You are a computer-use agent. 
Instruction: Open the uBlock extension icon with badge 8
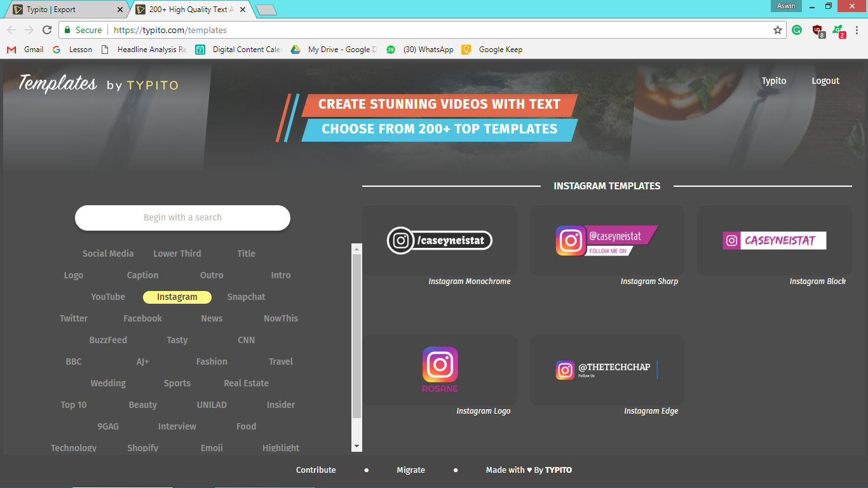(x=818, y=30)
